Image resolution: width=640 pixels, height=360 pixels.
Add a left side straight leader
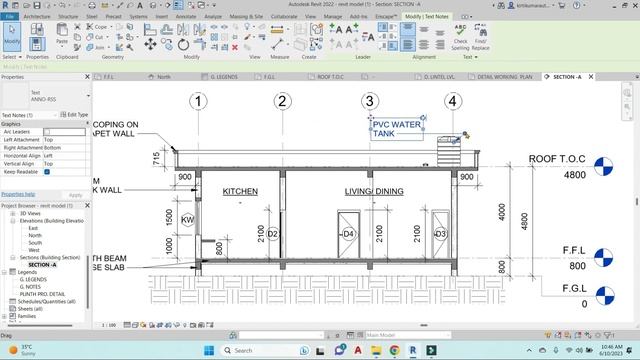335,29
